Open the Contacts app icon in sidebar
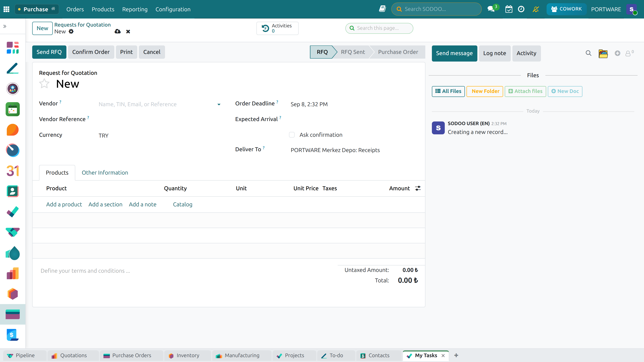Screen dimensions: 644x362 point(12,191)
